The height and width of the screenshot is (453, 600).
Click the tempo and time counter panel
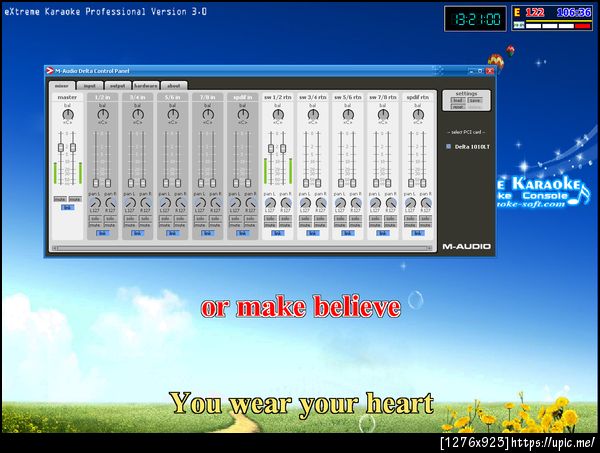552,18
